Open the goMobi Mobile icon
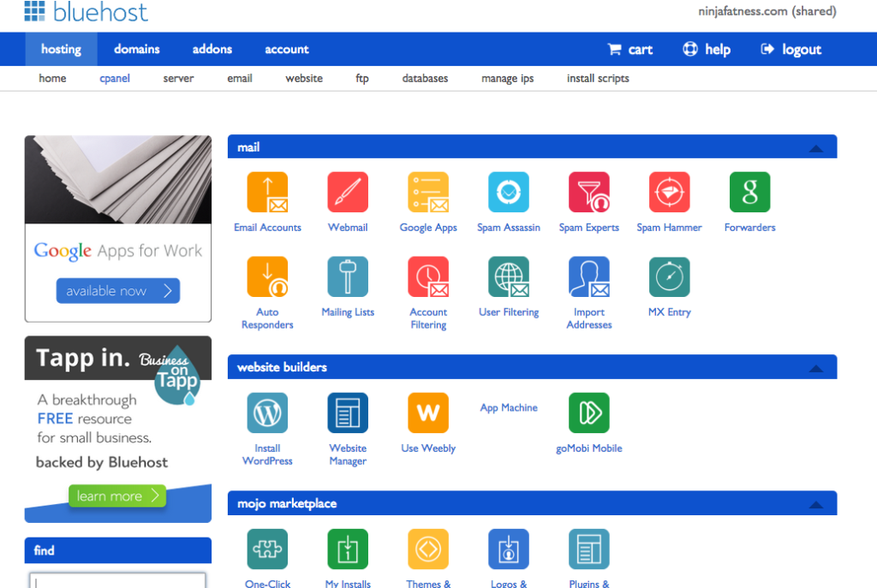Image resolution: width=877 pixels, height=588 pixels. click(589, 413)
